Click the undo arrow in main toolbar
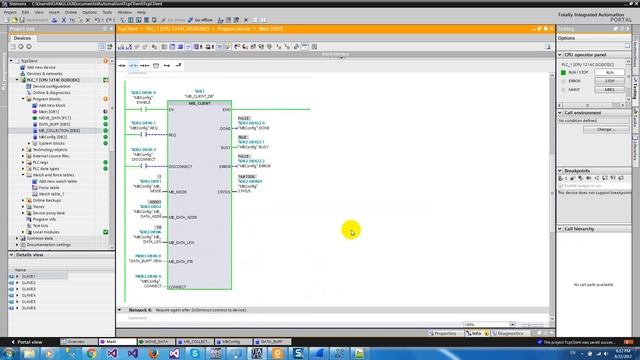Image resolution: width=640 pixels, height=360 pixels. pyautogui.click(x=97, y=20)
